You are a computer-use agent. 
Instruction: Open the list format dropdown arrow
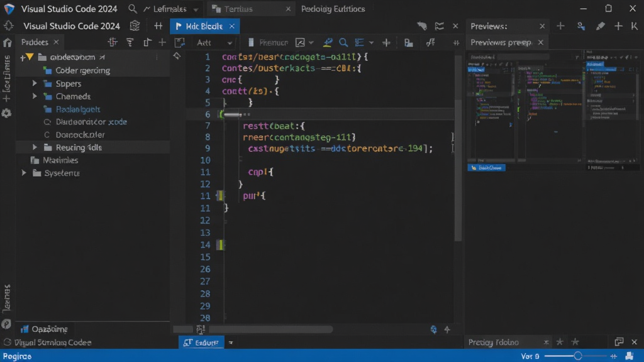(x=371, y=43)
